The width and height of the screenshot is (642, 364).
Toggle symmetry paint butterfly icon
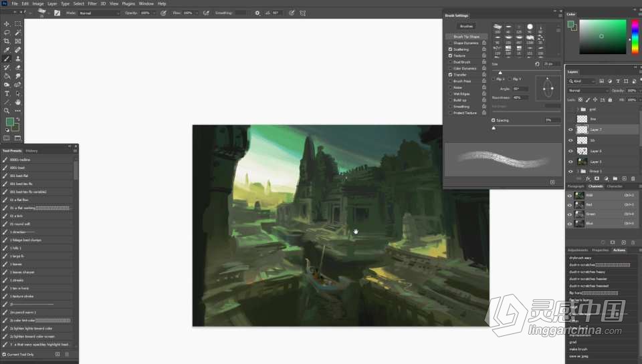pos(302,13)
